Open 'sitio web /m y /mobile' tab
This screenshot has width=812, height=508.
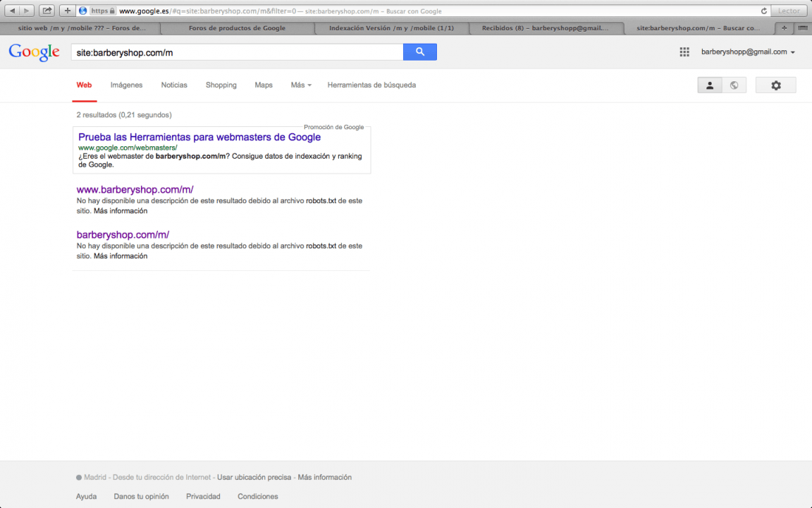pos(81,28)
